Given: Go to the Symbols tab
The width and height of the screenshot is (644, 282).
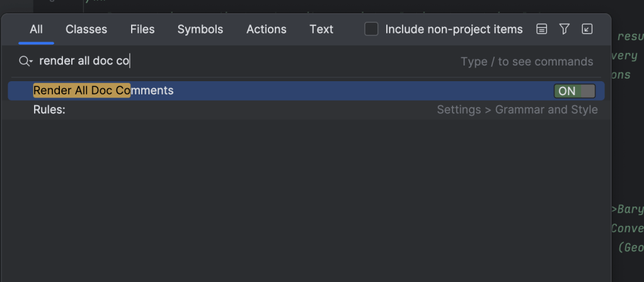Looking at the screenshot, I should pyautogui.click(x=200, y=29).
